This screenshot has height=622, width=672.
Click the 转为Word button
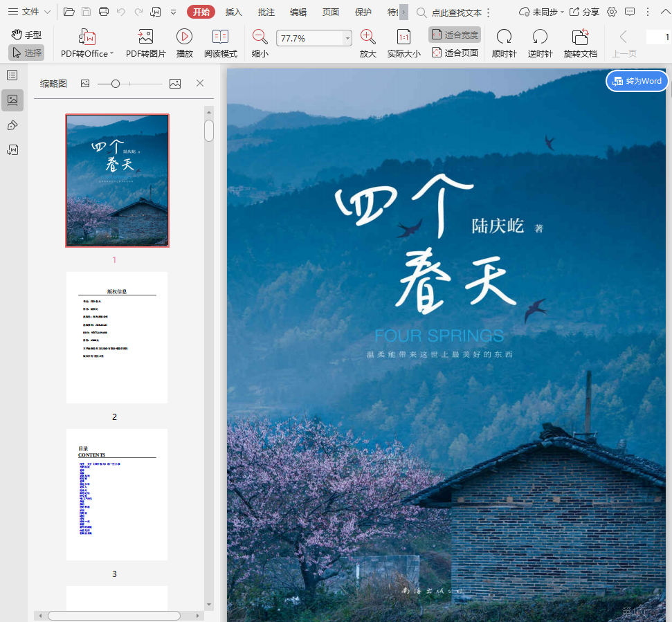[637, 81]
